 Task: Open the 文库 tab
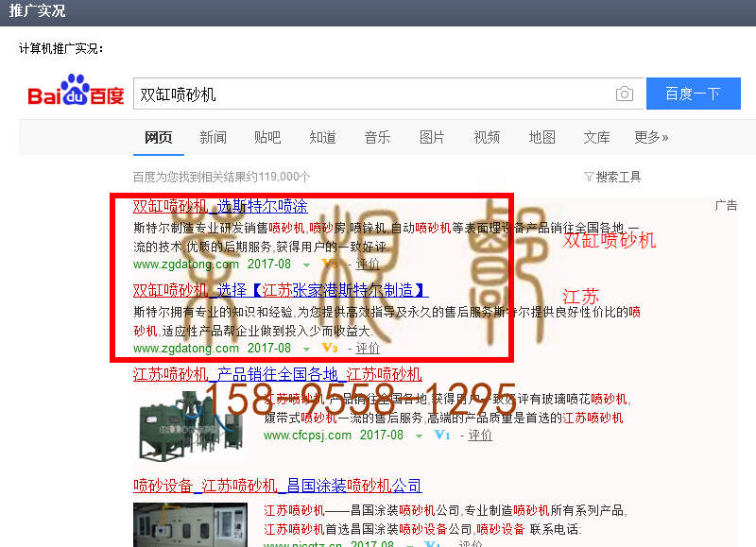(x=596, y=137)
